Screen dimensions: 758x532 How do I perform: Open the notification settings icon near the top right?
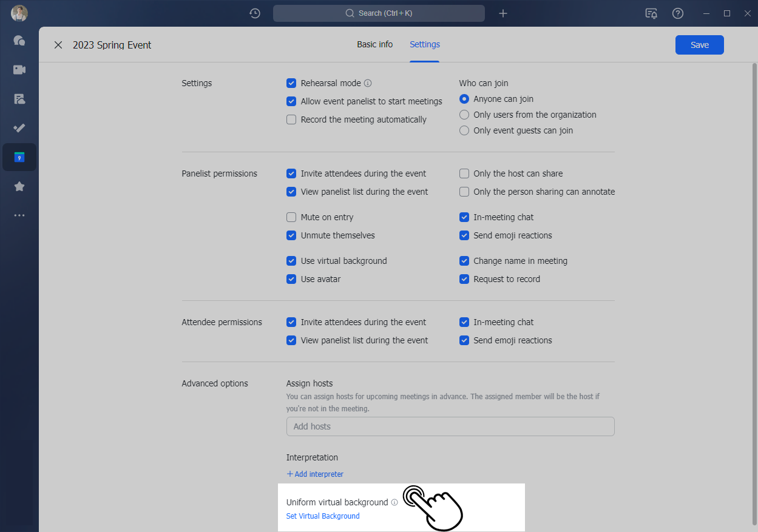coord(651,13)
